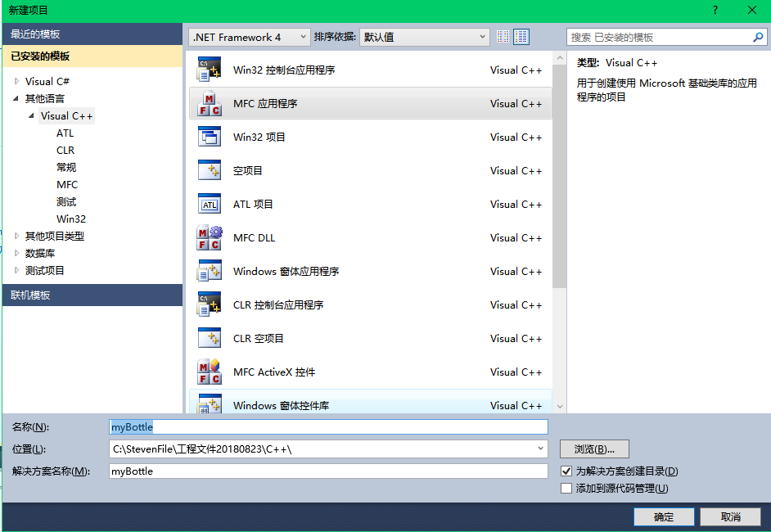Toggle 为解决方案创建目录 checkbox

click(566, 471)
